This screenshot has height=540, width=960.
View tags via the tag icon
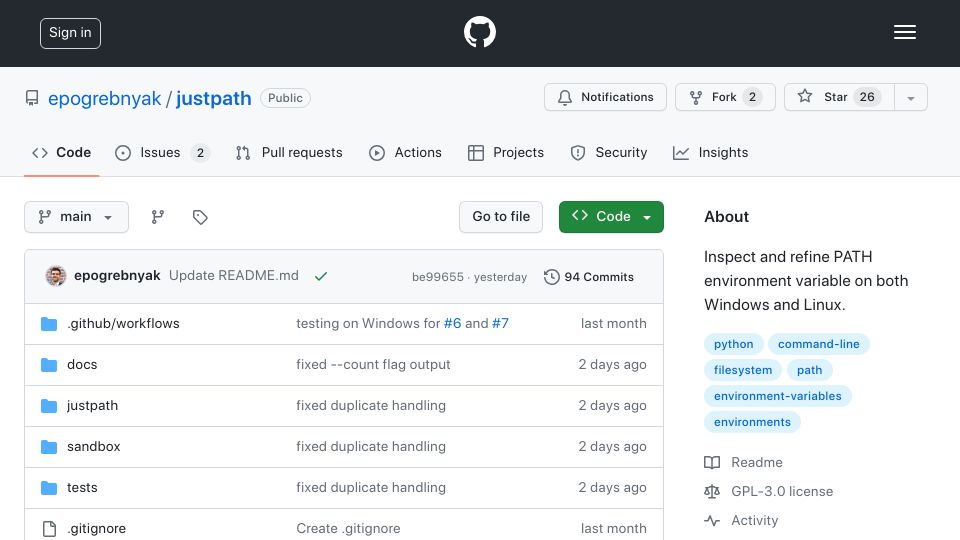click(x=200, y=217)
